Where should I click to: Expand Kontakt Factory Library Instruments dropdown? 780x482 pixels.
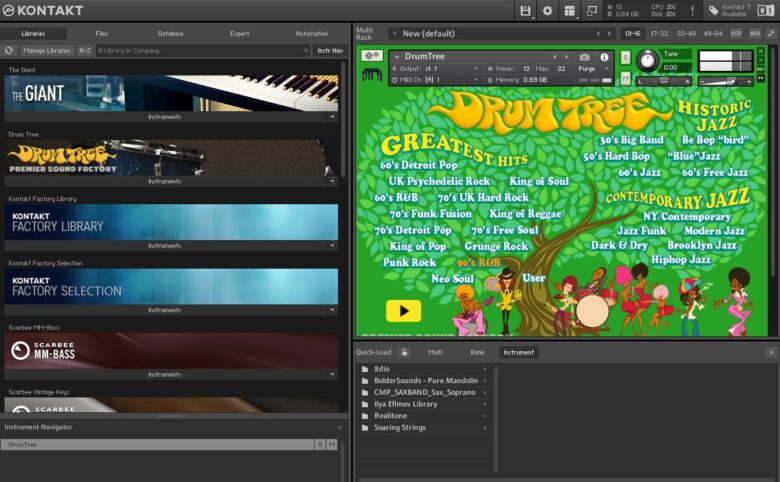tap(332, 246)
